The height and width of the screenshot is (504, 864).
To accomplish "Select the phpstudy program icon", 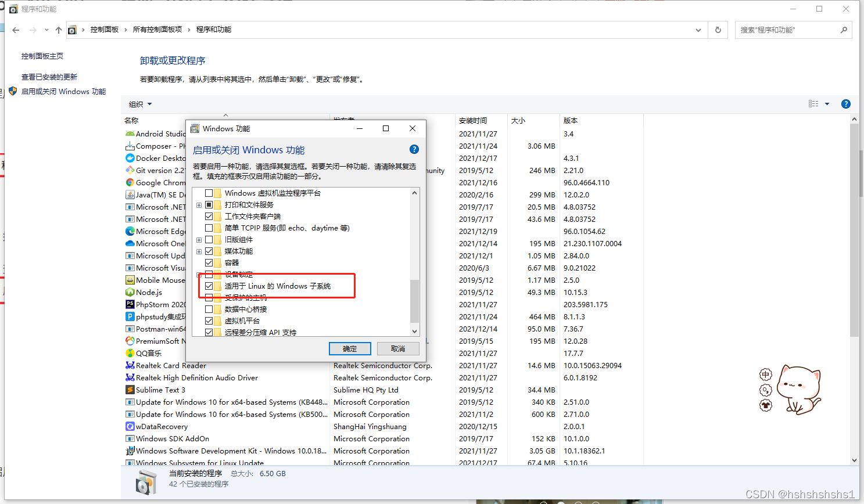I will tap(130, 316).
